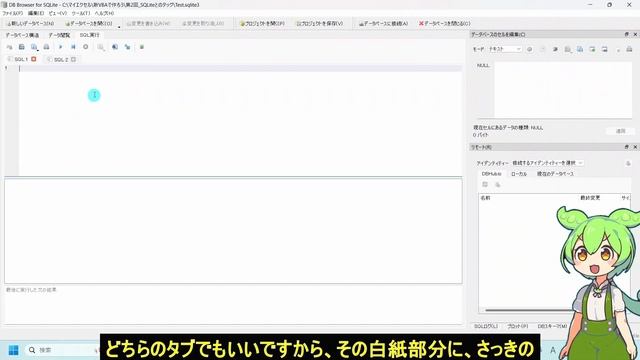The width and height of the screenshot is (640, 360).
Task: Click the remote list horizontal scrollbar
Action: 529,310
